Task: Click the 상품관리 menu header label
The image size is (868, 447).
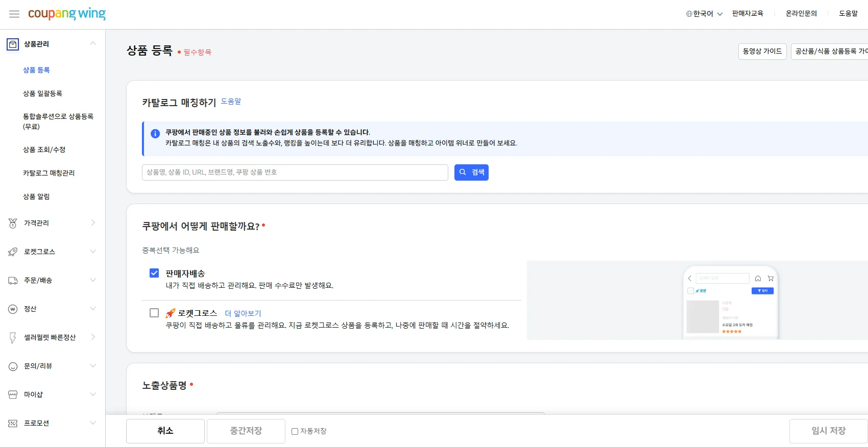Action: [36, 44]
